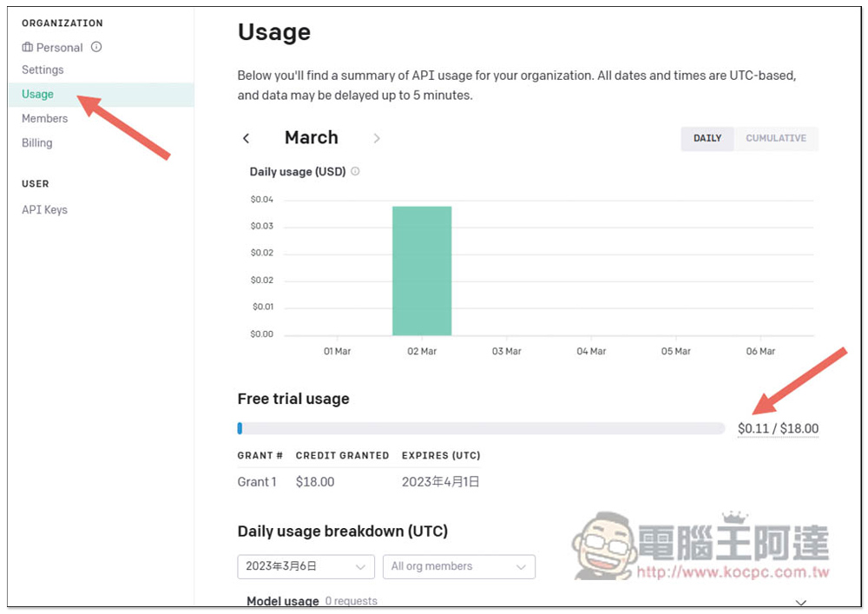Open Members page in sidebar
The height and width of the screenshot is (614, 868).
click(x=45, y=118)
